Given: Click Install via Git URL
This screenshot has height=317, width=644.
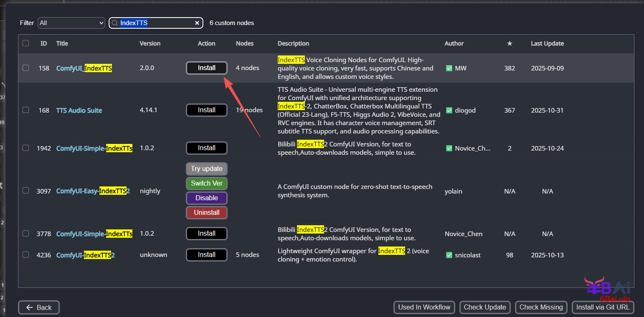Looking at the screenshot, I should click(x=603, y=307).
